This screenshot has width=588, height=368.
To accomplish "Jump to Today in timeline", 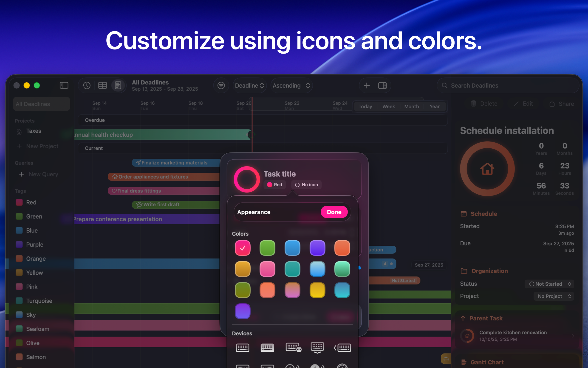I will (365, 106).
